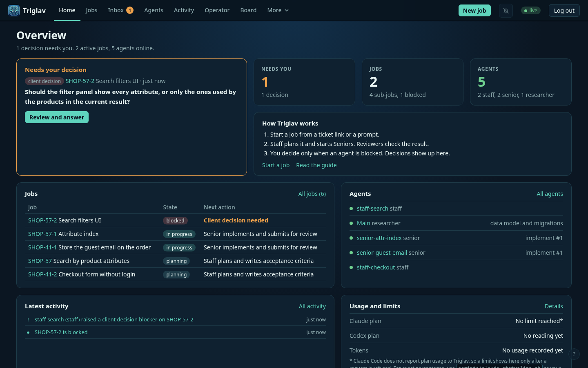This screenshot has width=588, height=368.
Task: Click the Log out button
Action: (564, 11)
